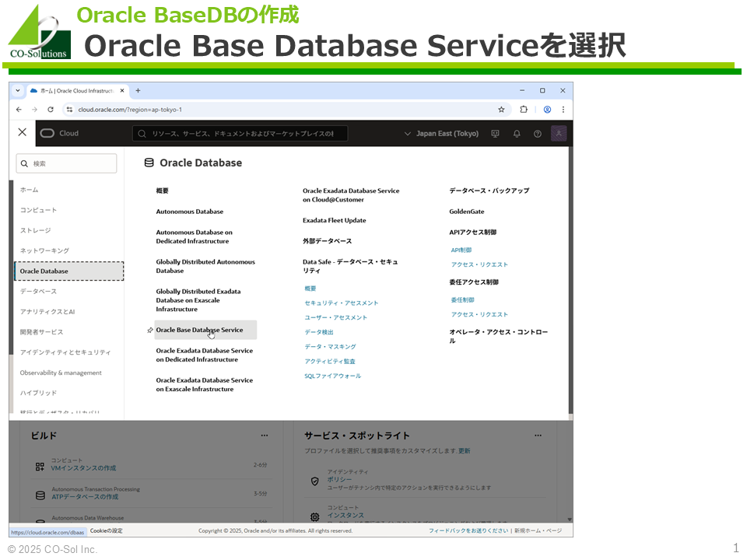Open the Japan East (Tokyo) region selector
The width and height of the screenshot is (747, 560).
[x=441, y=134]
